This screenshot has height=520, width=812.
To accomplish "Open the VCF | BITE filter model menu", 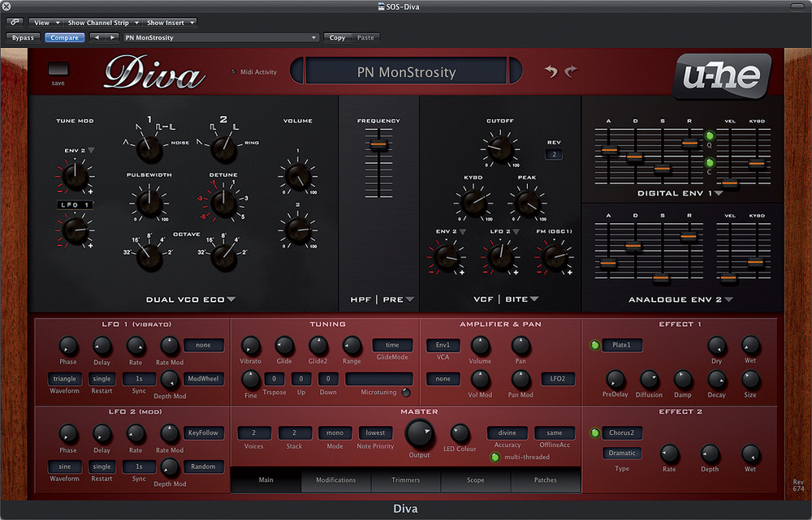I will tap(506, 299).
